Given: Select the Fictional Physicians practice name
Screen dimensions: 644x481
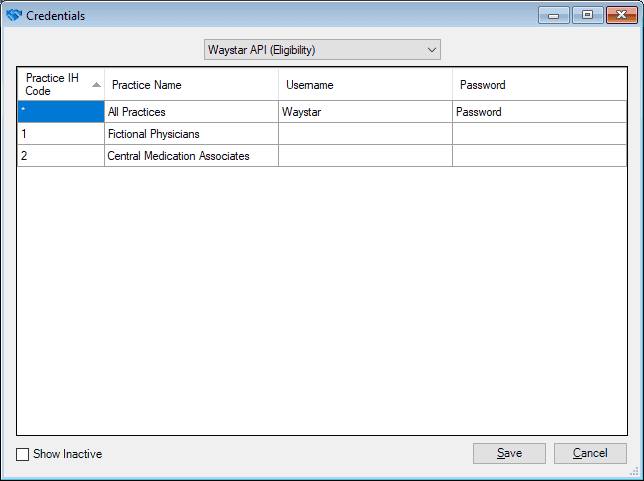Looking at the screenshot, I should pyautogui.click(x=191, y=134).
